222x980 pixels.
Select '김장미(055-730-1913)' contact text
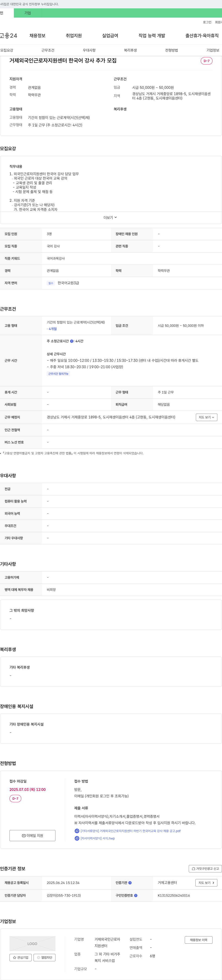64,896
